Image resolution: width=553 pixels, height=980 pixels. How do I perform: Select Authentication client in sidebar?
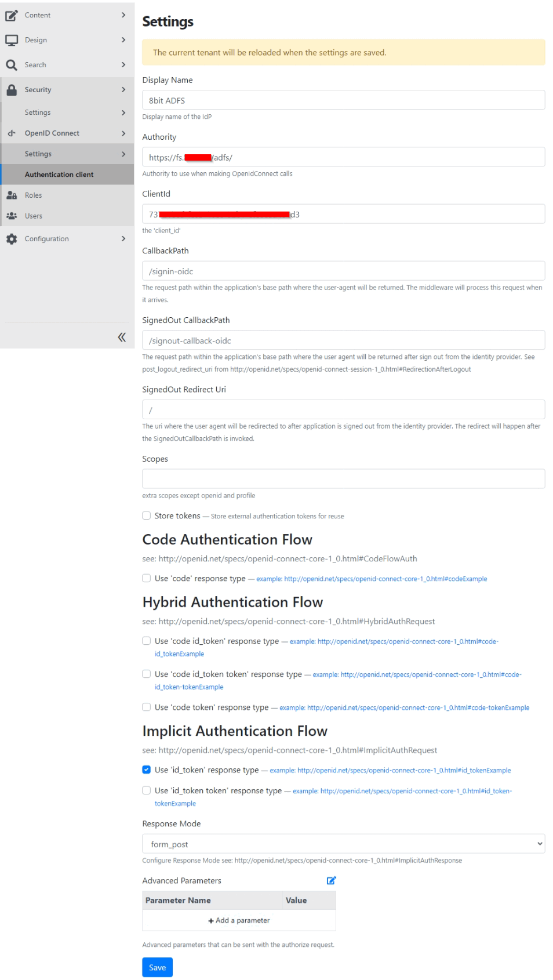(x=60, y=174)
